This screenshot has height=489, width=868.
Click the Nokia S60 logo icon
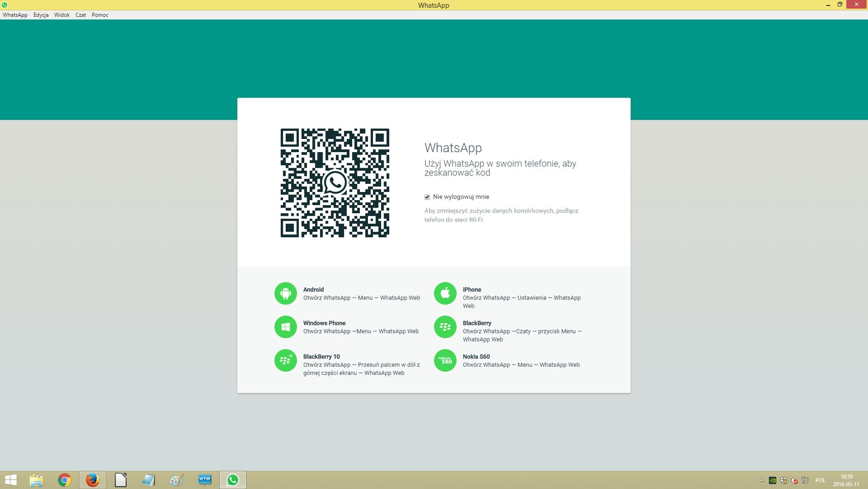(445, 361)
